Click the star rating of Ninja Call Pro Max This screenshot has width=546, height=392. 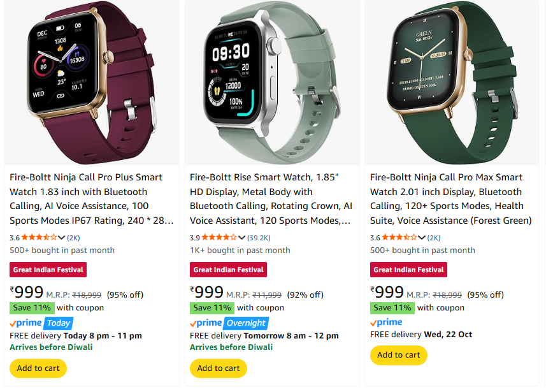pos(399,238)
